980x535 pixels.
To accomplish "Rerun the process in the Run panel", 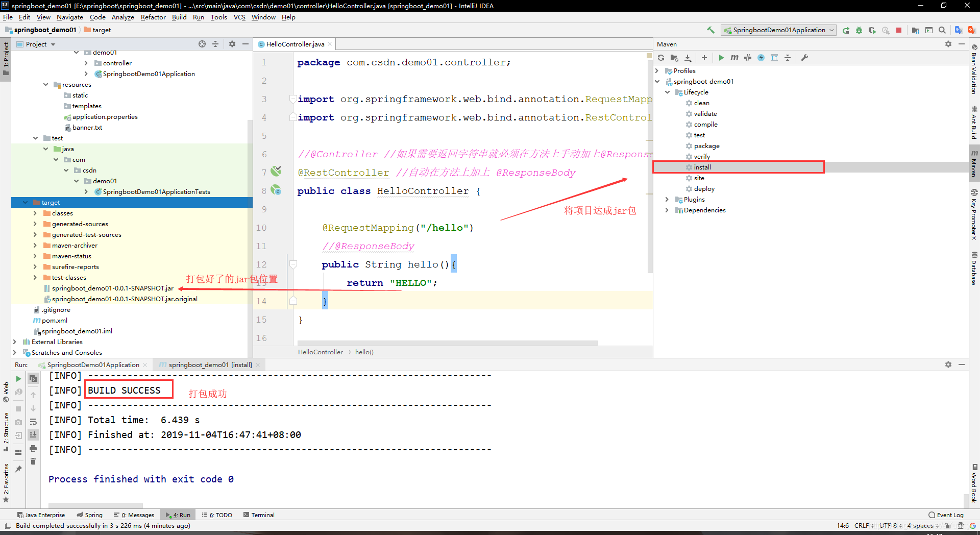I will coord(19,379).
